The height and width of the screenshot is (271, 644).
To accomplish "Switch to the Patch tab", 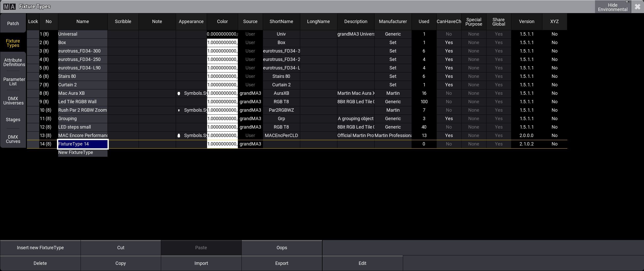I will [x=13, y=23].
